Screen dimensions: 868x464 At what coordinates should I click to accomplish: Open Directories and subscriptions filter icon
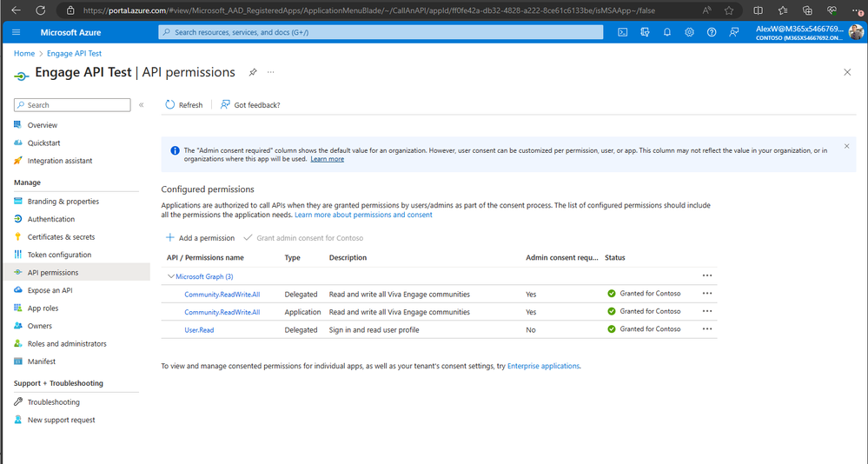point(645,32)
